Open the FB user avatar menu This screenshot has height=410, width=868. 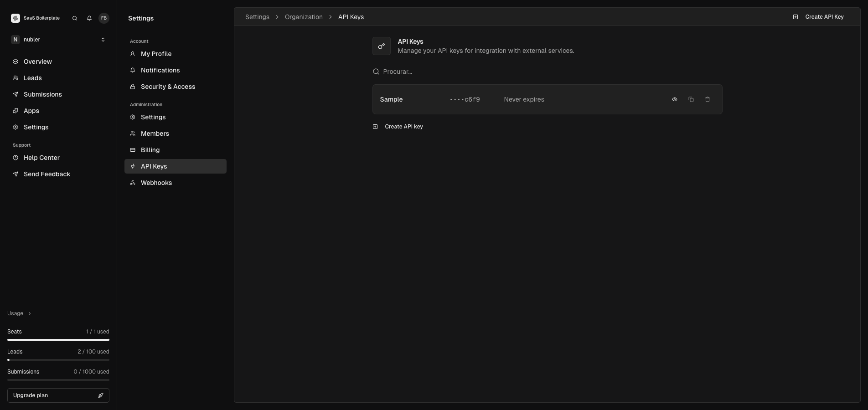pos(104,18)
